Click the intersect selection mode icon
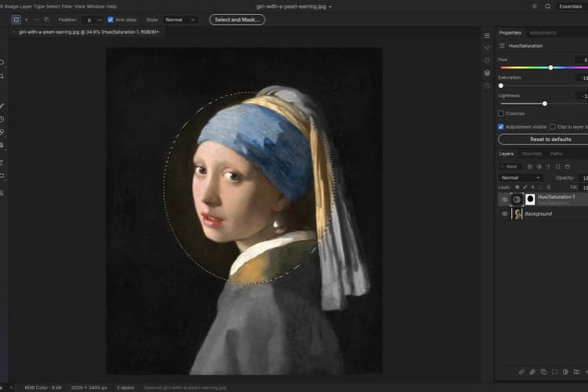Viewport: 588px width, 392px height. 46,20
